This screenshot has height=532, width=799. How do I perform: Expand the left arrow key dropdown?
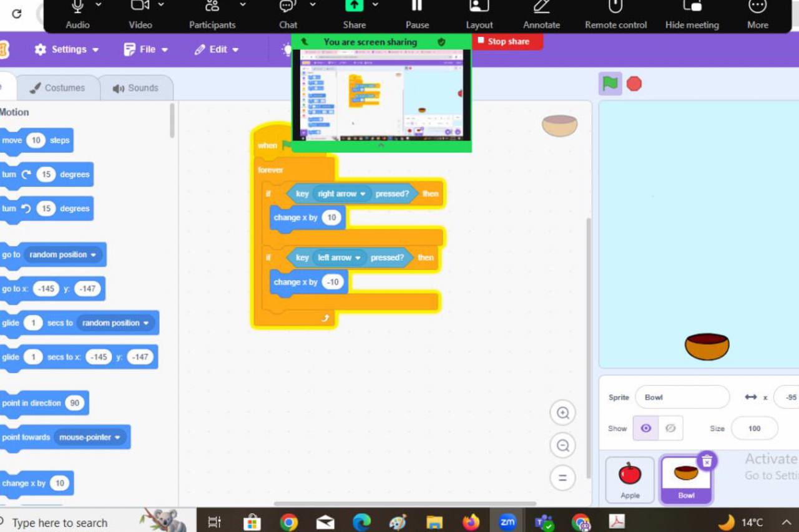358,258
